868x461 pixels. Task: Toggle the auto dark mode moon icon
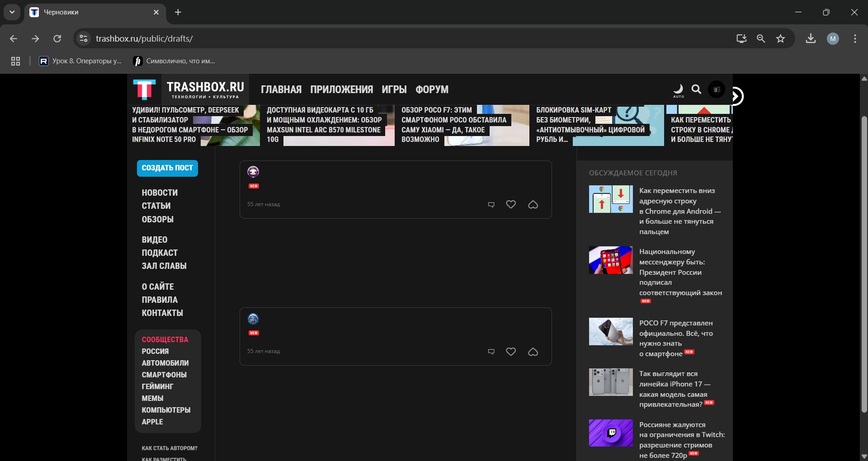[678, 89]
